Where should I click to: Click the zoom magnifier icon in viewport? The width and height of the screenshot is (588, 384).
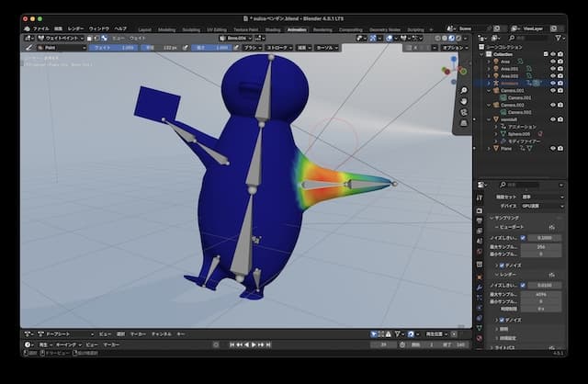(x=465, y=88)
